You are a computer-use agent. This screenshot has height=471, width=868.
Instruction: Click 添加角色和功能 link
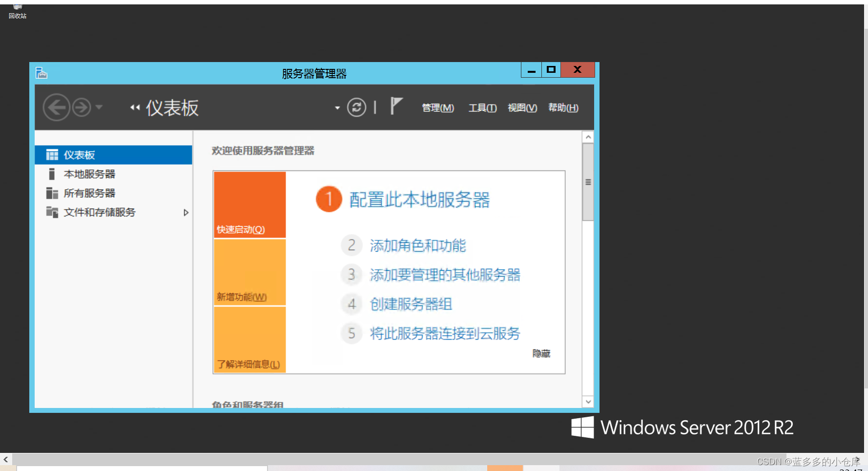[418, 245]
